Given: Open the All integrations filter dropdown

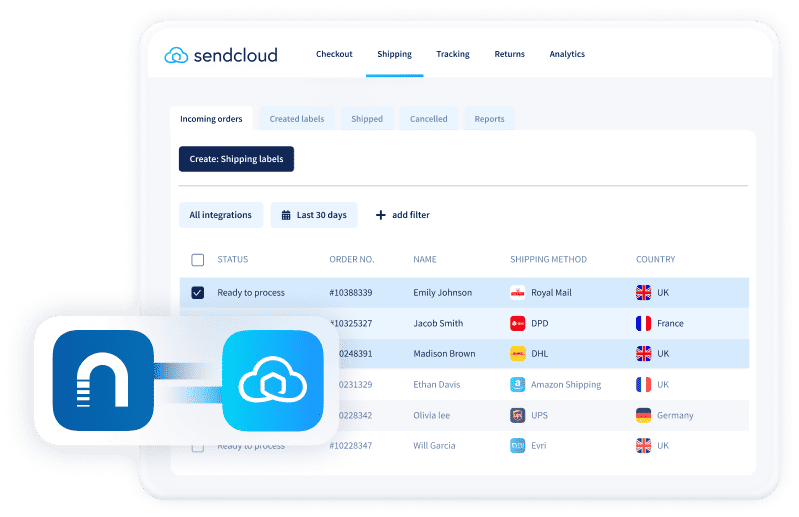Looking at the screenshot, I should click(x=221, y=215).
